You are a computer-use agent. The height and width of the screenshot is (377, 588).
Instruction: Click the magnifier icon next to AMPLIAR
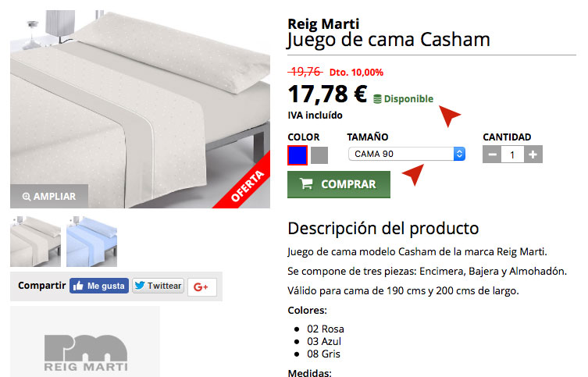coord(27,197)
